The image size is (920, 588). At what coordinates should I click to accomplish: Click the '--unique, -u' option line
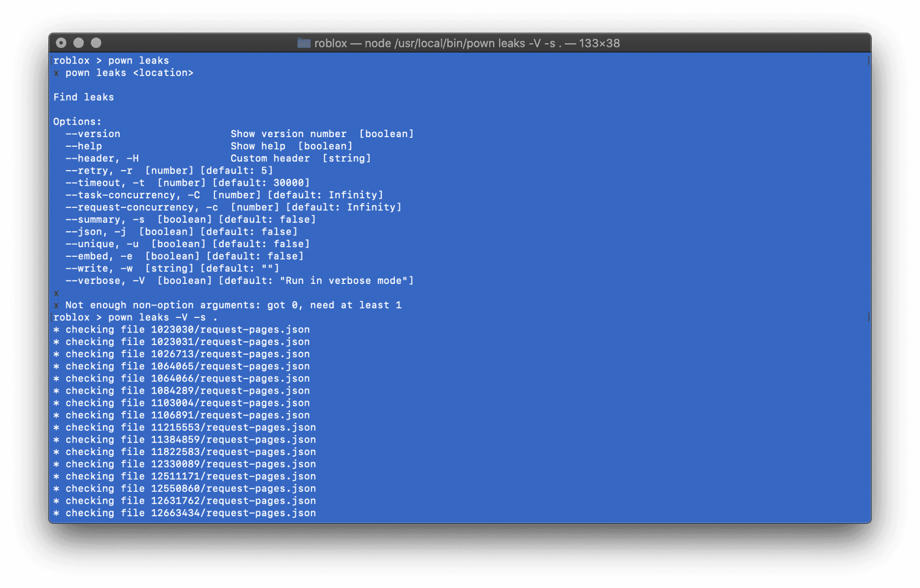click(x=188, y=244)
